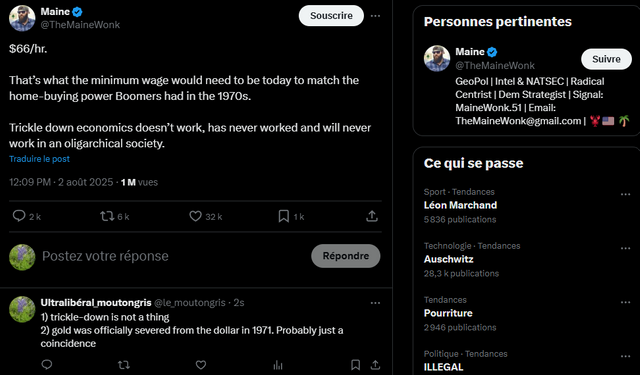Focus the Postez votre réponse field
Image resolution: width=640 pixels, height=375 pixels.
point(171,256)
